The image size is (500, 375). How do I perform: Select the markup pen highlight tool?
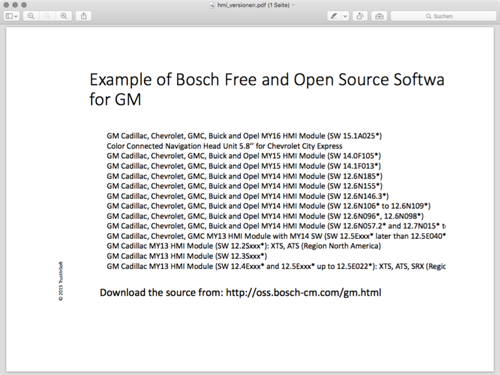(x=334, y=16)
